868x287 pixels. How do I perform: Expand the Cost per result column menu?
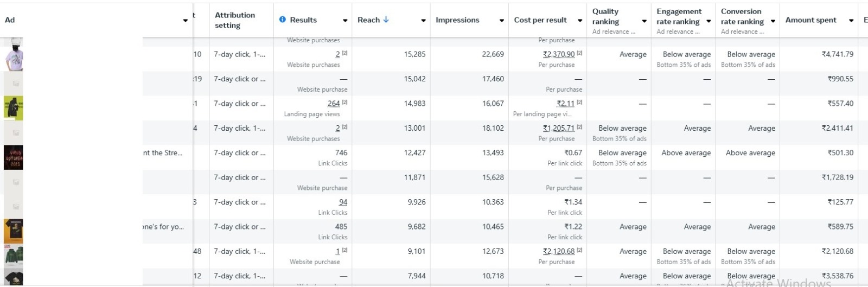[580, 21]
